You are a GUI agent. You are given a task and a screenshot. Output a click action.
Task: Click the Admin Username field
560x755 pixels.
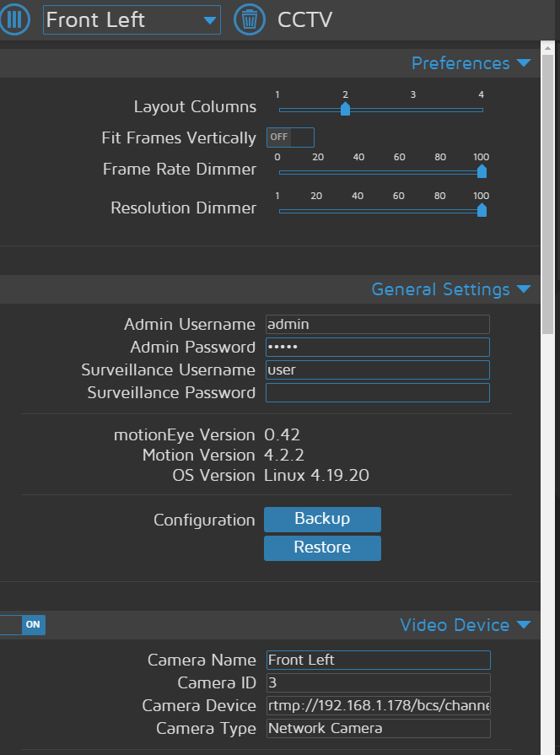pyautogui.click(x=377, y=324)
